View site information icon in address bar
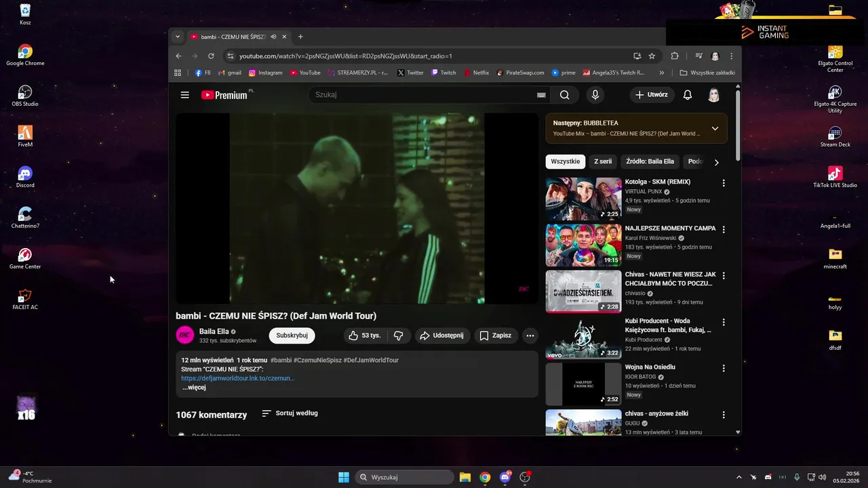Screen dimensions: 868x488 [231, 56]
